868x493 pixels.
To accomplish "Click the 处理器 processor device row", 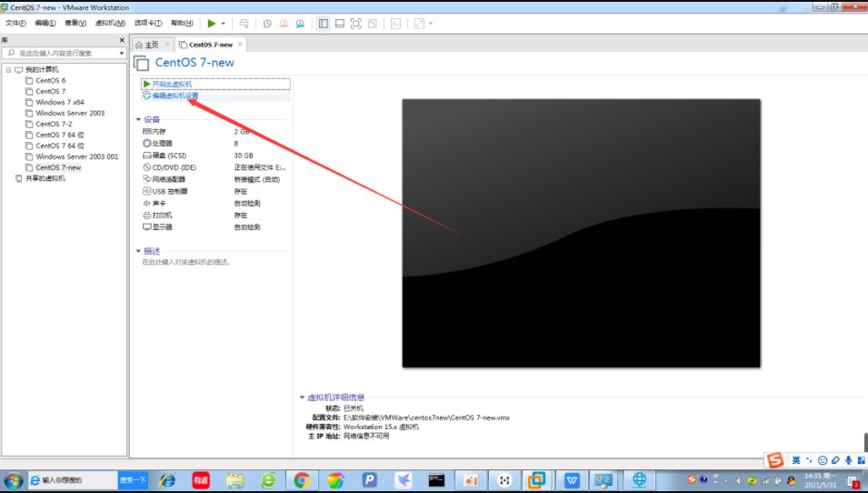I will pos(215,144).
